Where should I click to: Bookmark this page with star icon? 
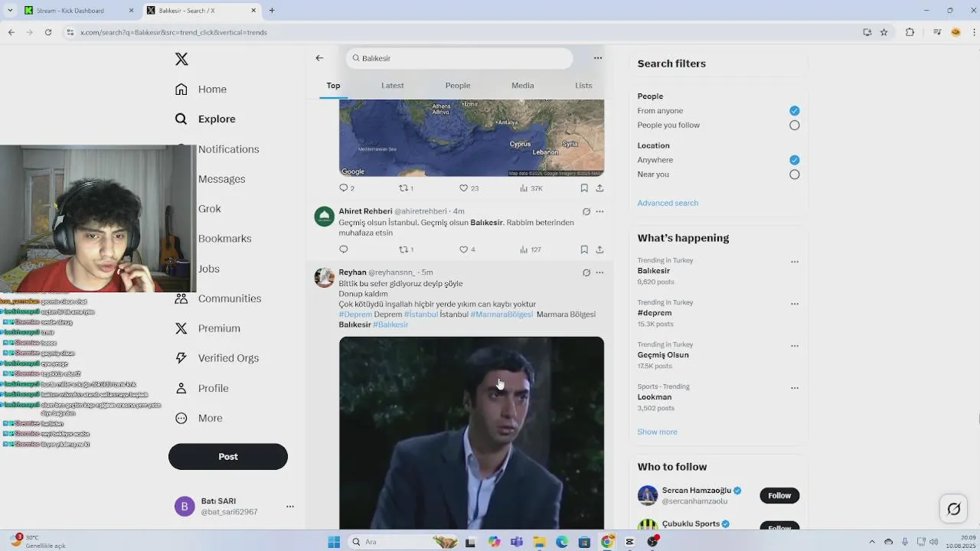tap(884, 32)
